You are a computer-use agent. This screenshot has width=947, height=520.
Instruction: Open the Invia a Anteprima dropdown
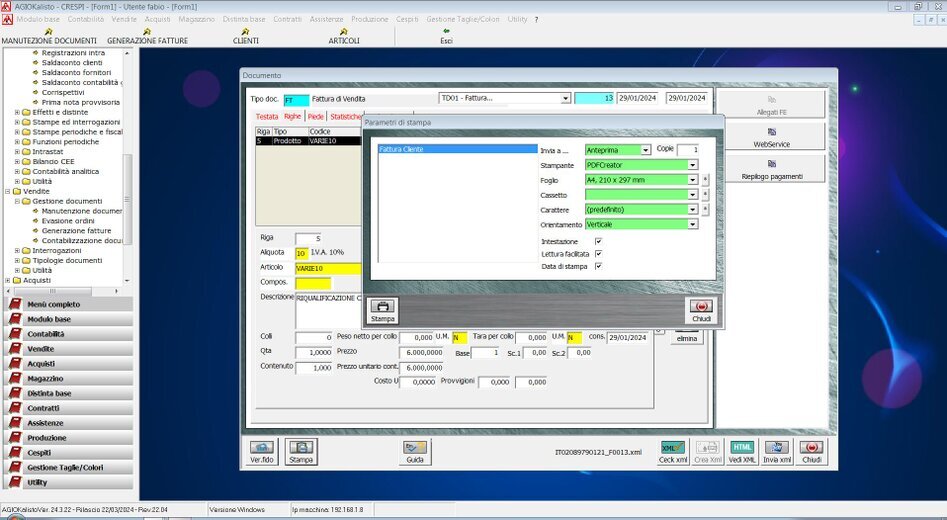644,150
